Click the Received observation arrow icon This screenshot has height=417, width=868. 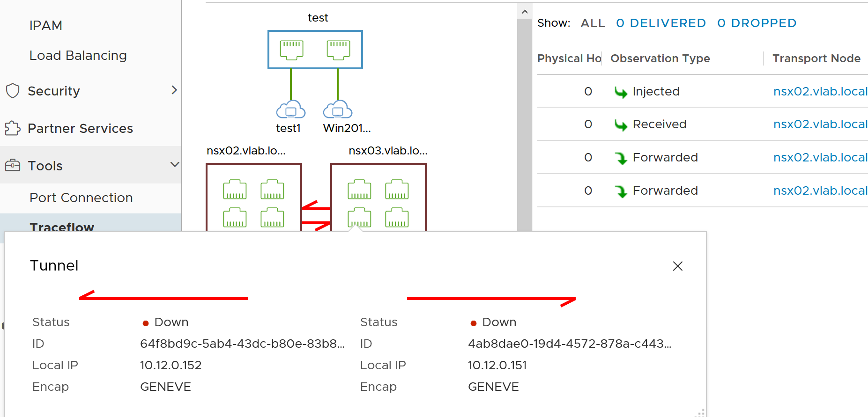[x=621, y=125]
